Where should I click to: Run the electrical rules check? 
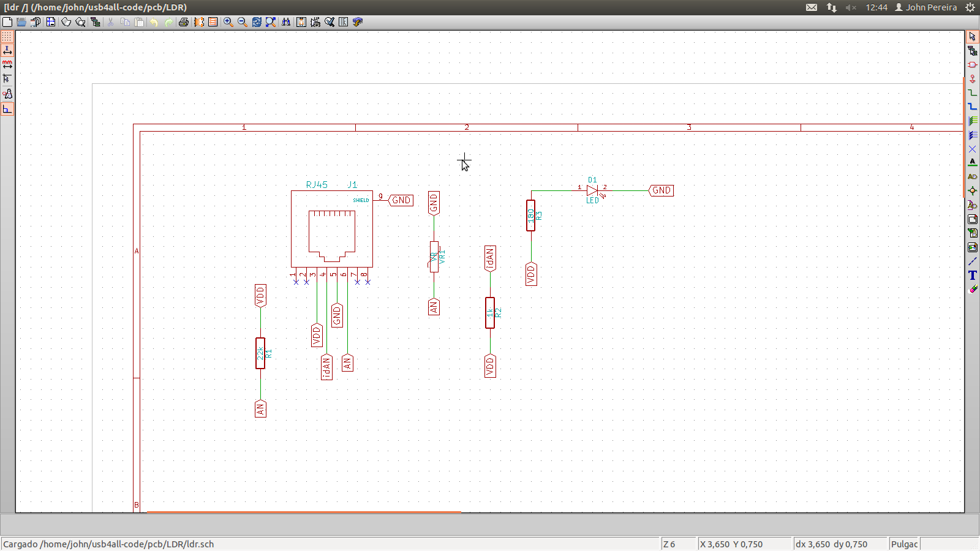(x=330, y=22)
